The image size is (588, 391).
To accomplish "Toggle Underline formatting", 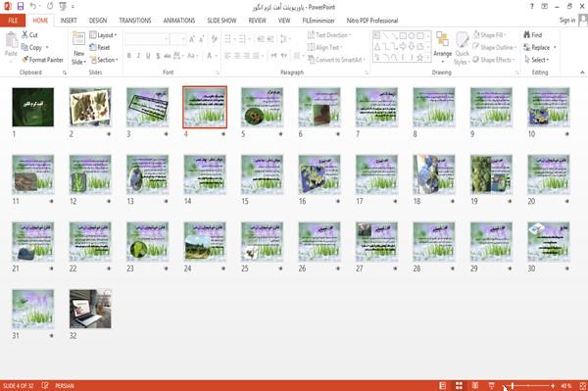I will coord(148,56).
